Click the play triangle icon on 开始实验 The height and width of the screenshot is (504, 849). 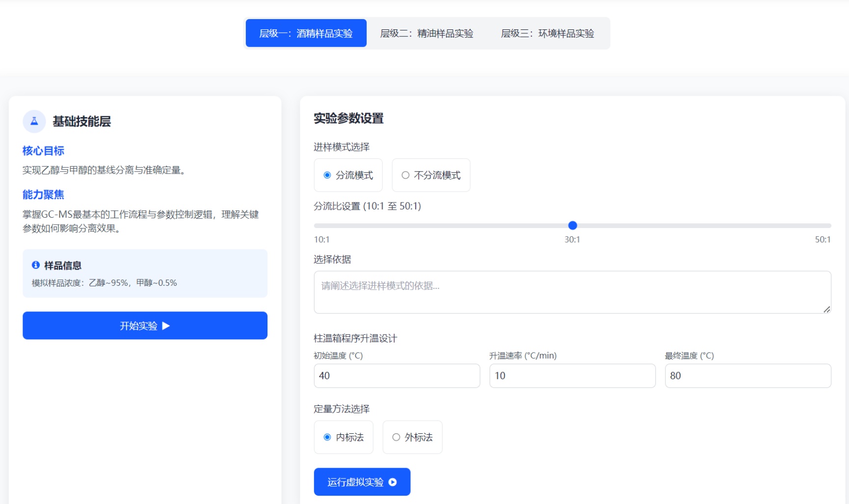pos(166,326)
